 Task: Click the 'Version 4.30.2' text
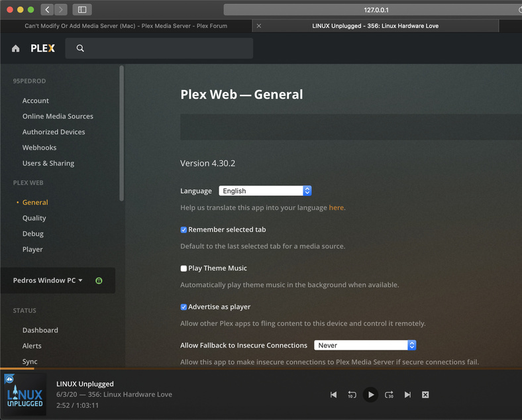pos(208,164)
